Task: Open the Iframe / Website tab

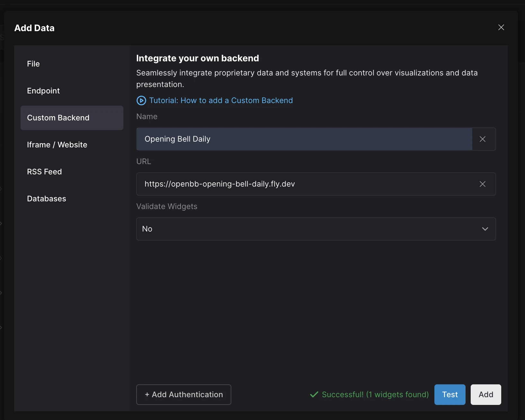Action: (x=57, y=145)
